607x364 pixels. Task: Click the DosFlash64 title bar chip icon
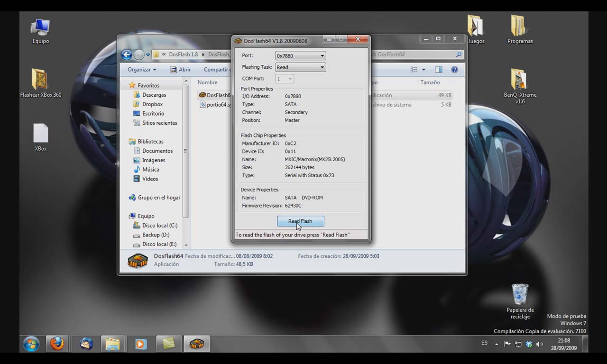click(238, 41)
